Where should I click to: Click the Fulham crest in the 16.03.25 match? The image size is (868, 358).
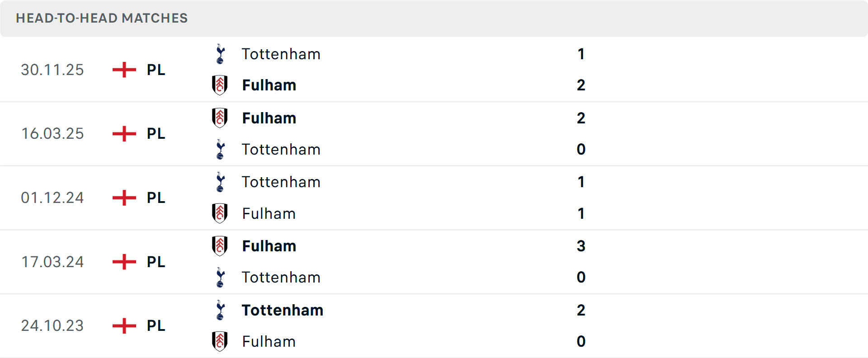220,118
